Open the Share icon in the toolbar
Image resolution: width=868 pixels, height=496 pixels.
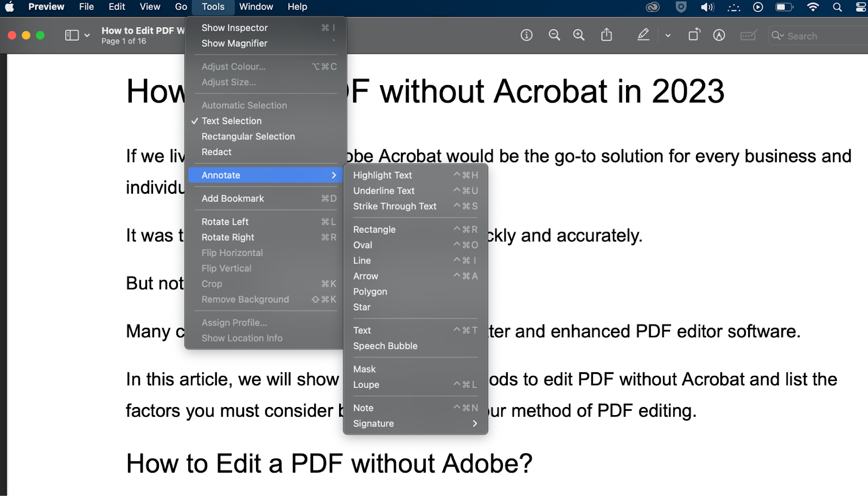[x=607, y=35]
